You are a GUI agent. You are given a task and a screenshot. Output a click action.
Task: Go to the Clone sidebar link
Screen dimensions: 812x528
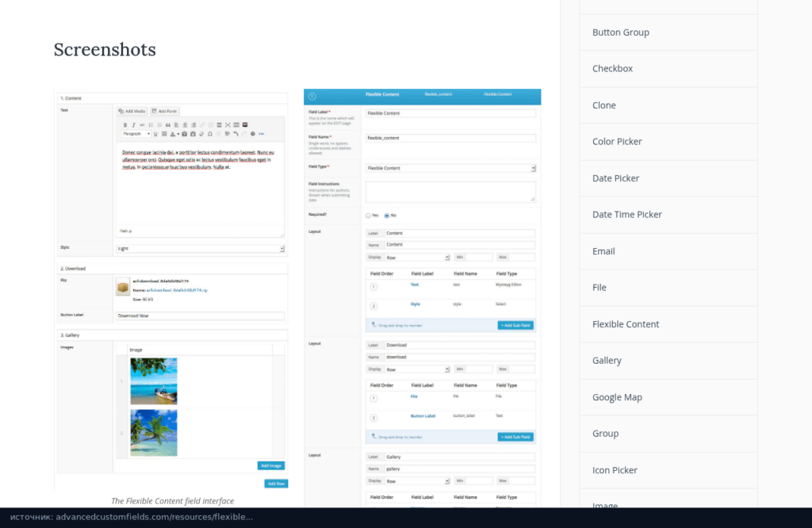[668, 105]
